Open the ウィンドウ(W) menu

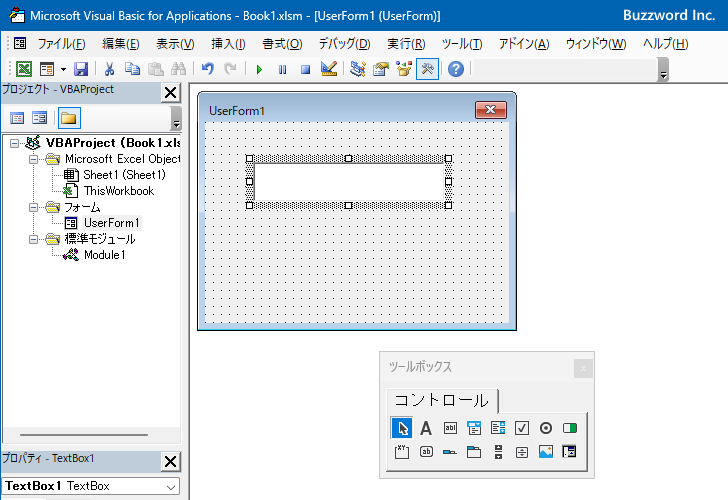[x=596, y=44]
